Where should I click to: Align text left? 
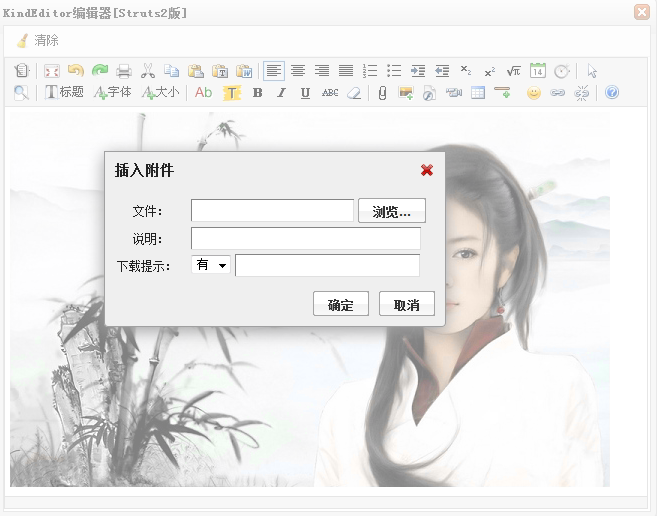click(274, 70)
